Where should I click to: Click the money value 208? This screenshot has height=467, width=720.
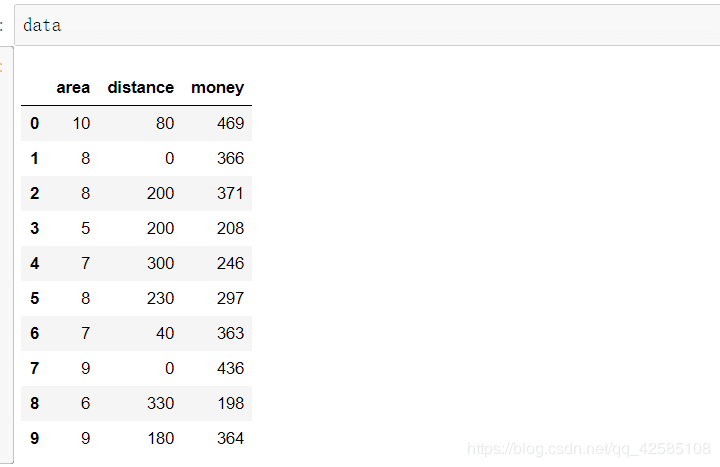tap(230, 228)
